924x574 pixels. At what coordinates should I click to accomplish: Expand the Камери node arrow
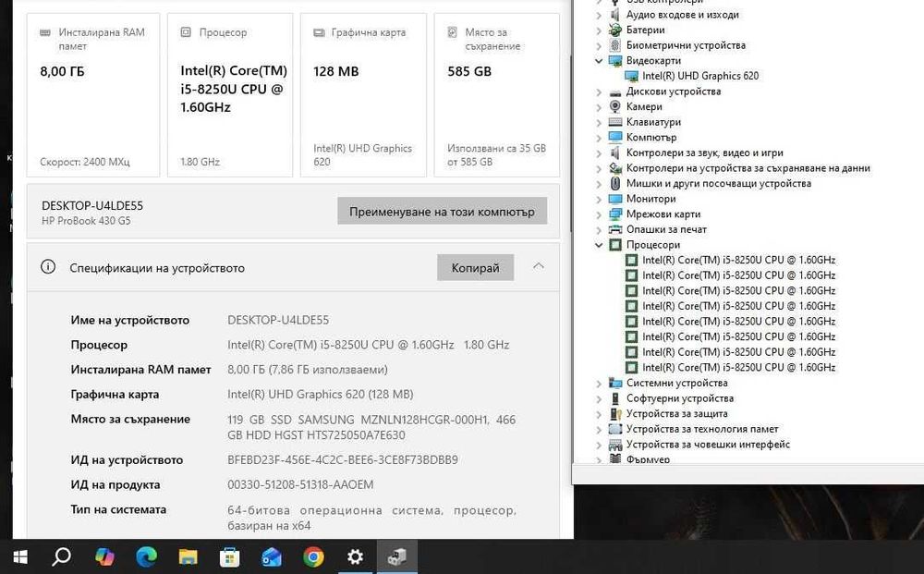point(599,106)
